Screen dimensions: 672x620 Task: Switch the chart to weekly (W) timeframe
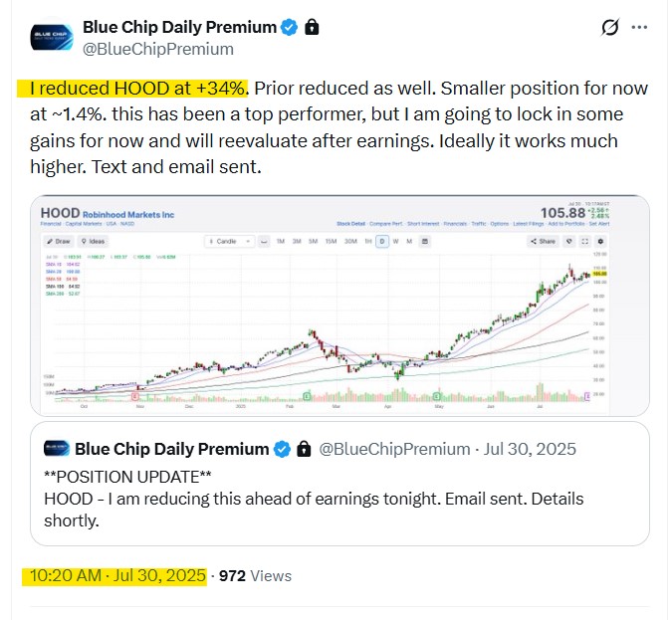click(x=394, y=241)
